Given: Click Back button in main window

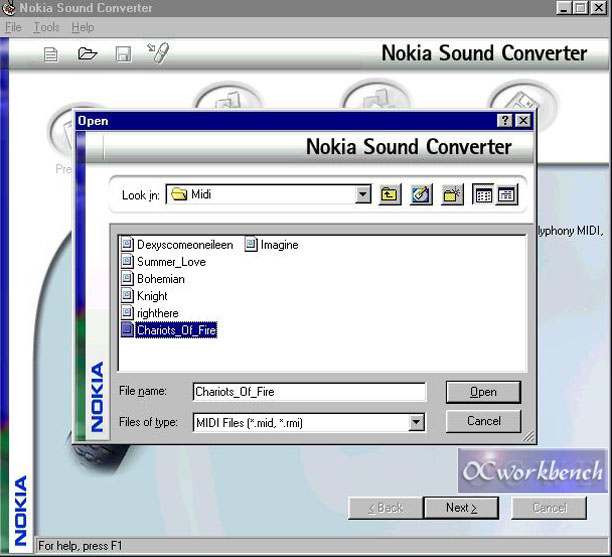Looking at the screenshot, I should [386, 508].
